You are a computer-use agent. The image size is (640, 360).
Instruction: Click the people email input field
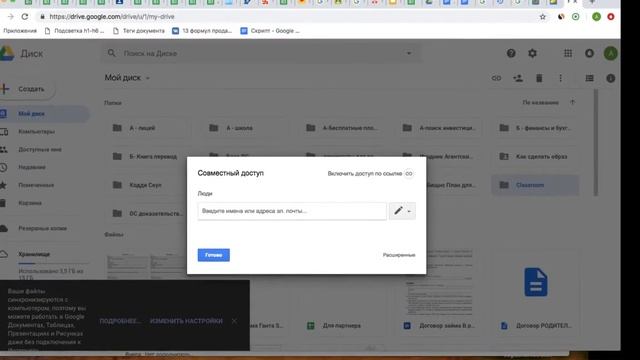[292, 211]
